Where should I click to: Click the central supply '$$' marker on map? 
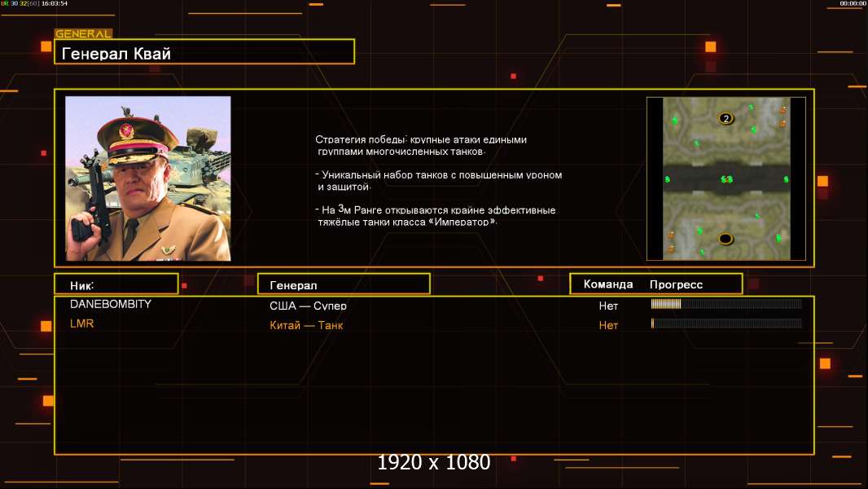coord(726,179)
